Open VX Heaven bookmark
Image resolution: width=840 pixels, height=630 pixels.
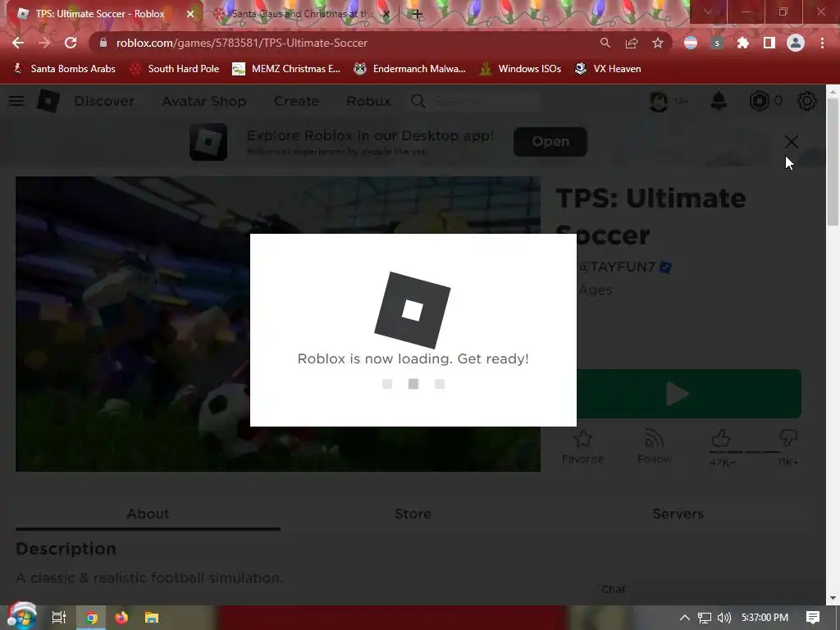coord(608,69)
